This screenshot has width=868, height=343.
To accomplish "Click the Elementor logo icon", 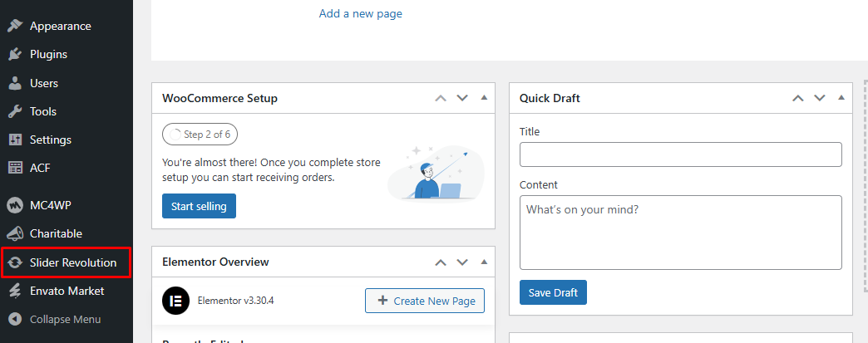I will point(175,301).
